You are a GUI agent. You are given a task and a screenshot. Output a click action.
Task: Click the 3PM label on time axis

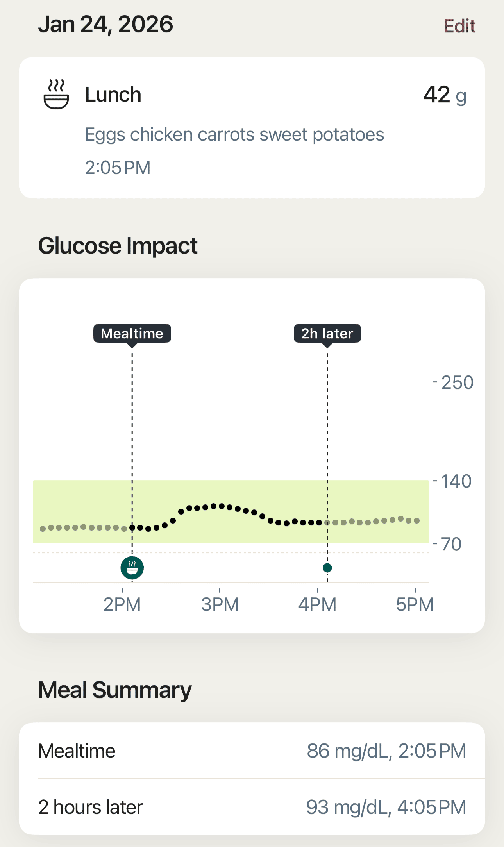[x=220, y=604]
